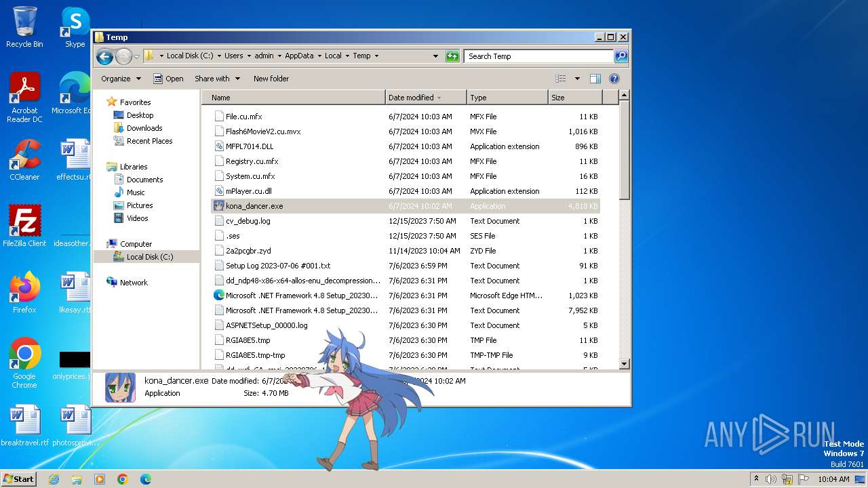This screenshot has width=868, height=488.
Task: Sort by the Type column header
Action: coord(507,98)
